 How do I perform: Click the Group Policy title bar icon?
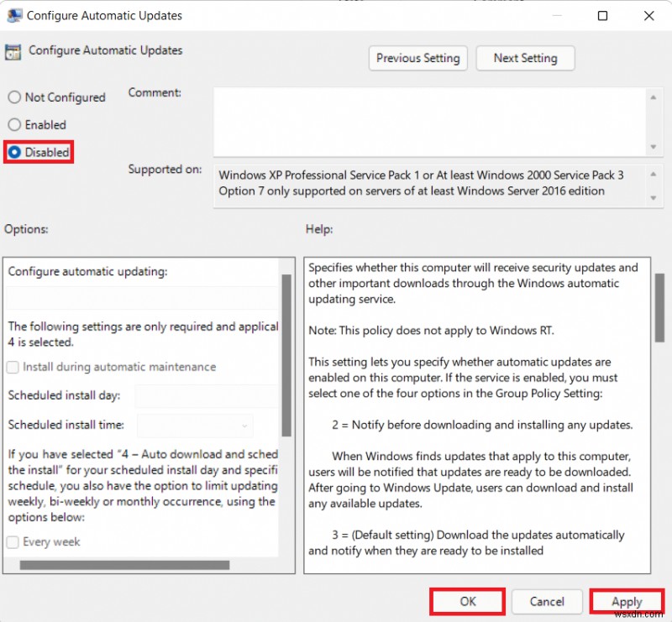click(x=14, y=15)
